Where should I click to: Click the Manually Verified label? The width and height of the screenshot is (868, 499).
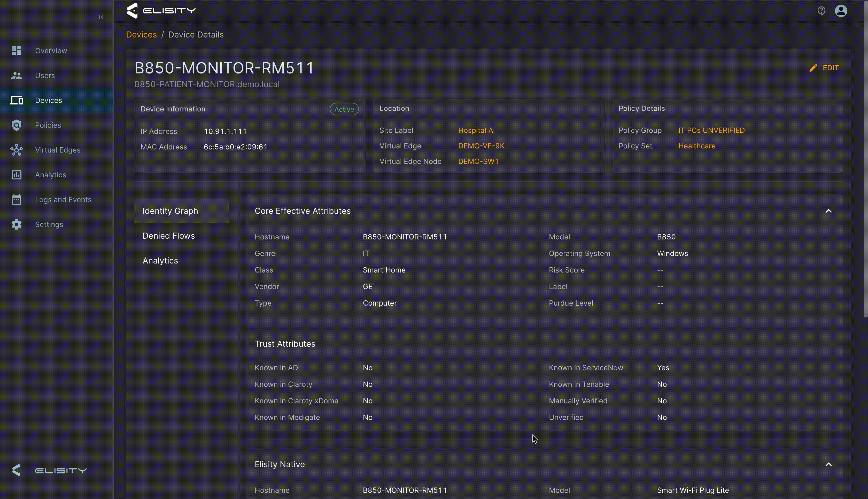point(578,401)
